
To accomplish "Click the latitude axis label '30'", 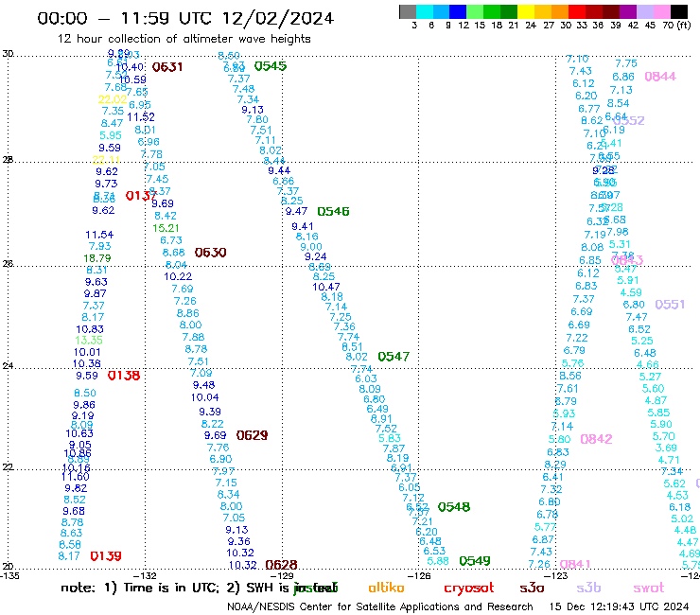I will pyautogui.click(x=8, y=54).
